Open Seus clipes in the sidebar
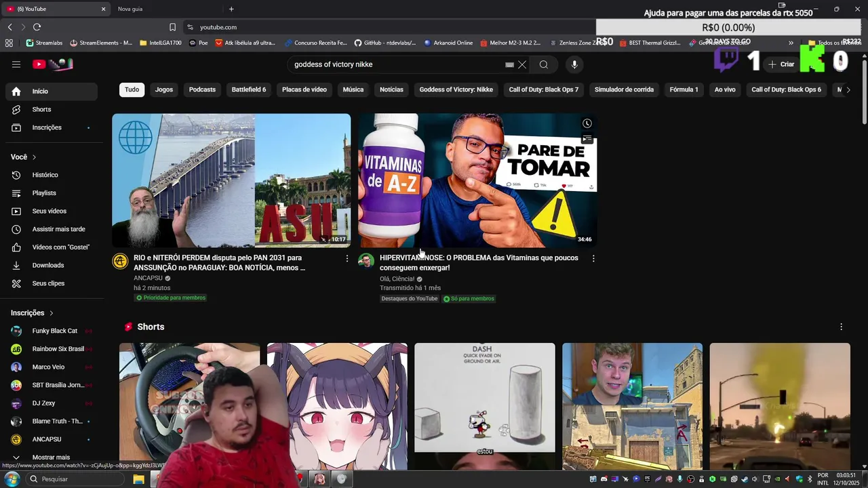 pos(52,283)
